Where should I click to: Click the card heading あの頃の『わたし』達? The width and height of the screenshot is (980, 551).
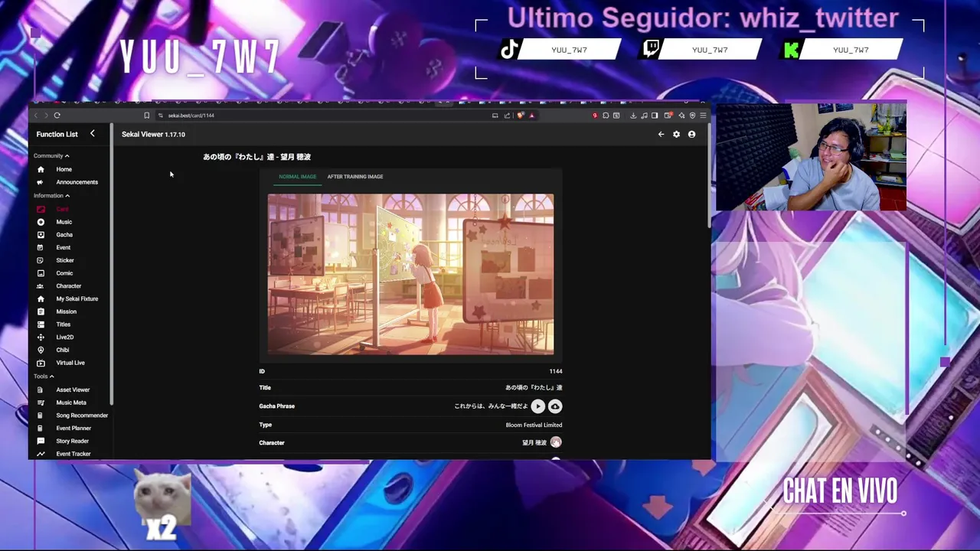238,157
